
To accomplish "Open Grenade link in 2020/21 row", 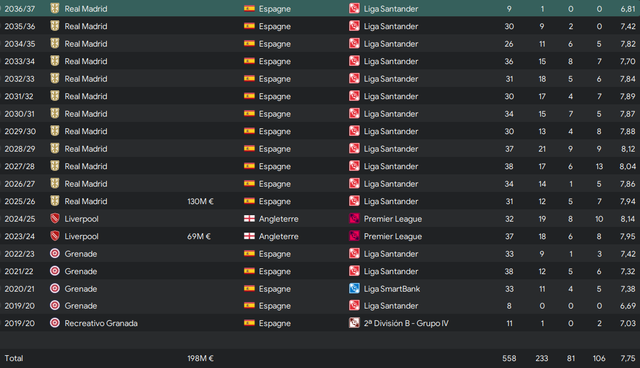I will coord(81,289).
